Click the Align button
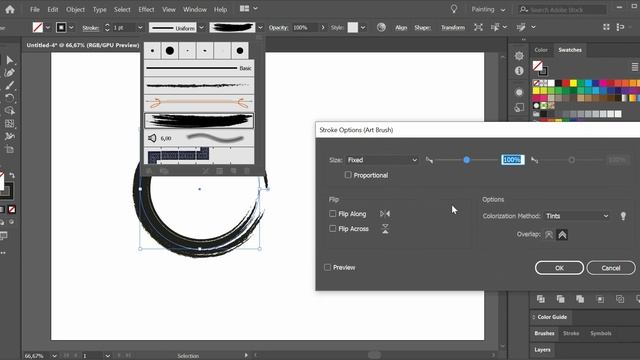Image resolution: width=640 pixels, height=360 pixels. pos(401,28)
